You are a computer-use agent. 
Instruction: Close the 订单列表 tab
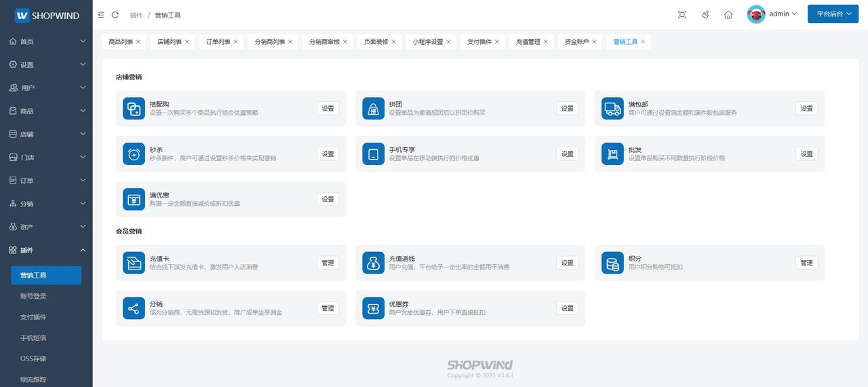click(236, 41)
